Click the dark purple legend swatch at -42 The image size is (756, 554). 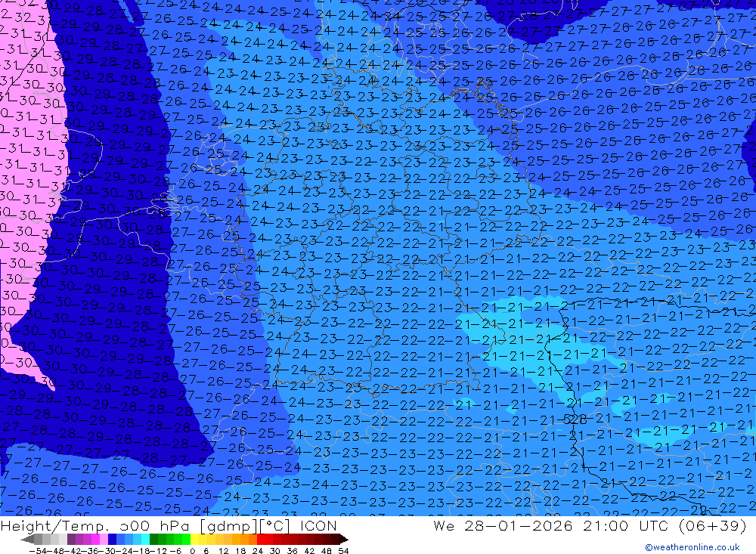pos(71,539)
